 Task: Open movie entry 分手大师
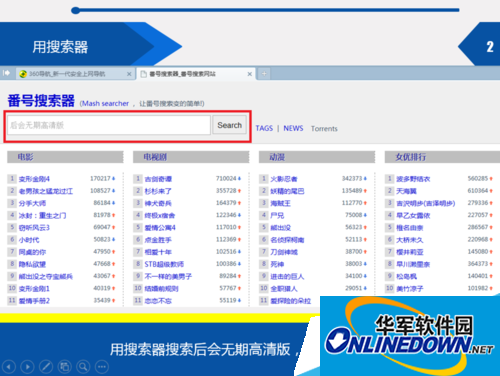click(32, 203)
